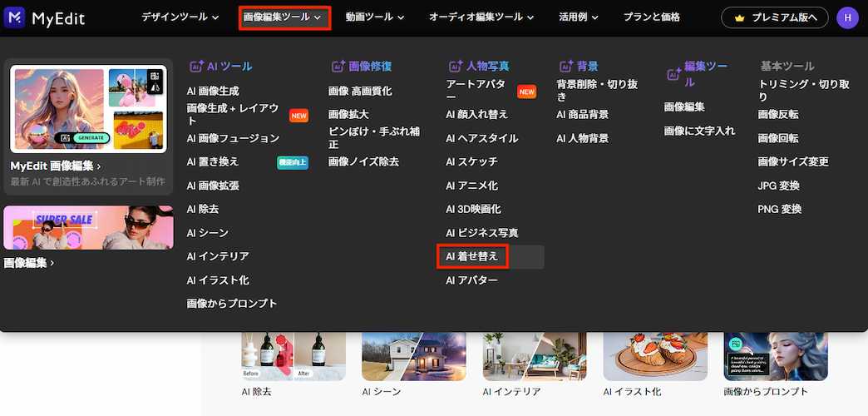
Task: Open the AI 除去 card thumbnail
Action: (x=293, y=356)
